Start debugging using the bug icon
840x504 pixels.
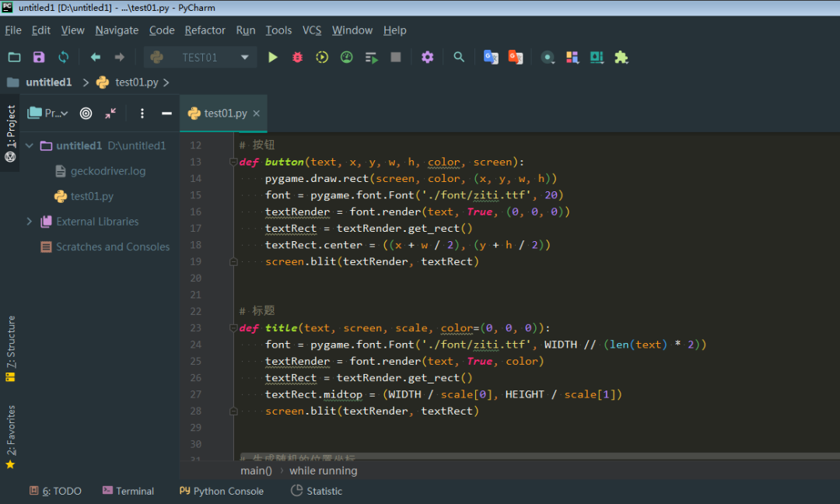297,57
